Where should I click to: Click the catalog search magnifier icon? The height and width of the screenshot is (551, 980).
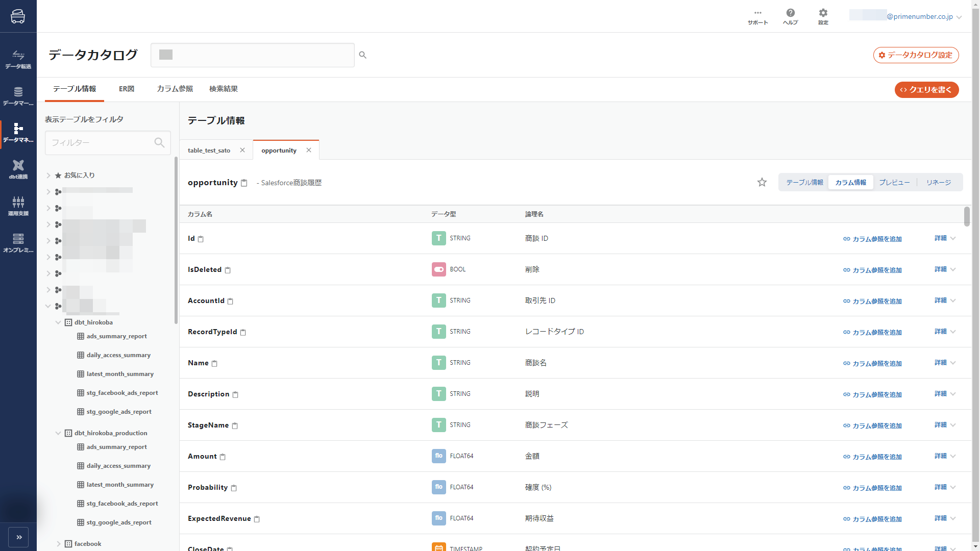[362, 55]
